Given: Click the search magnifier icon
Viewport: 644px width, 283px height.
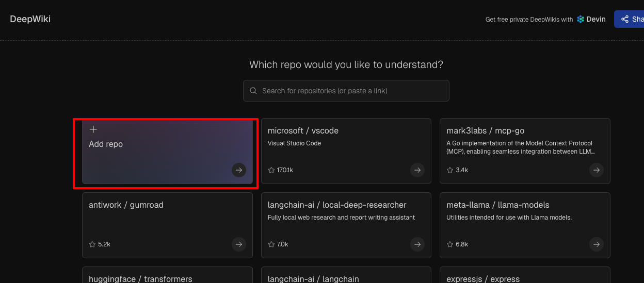Looking at the screenshot, I should (253, 91).
